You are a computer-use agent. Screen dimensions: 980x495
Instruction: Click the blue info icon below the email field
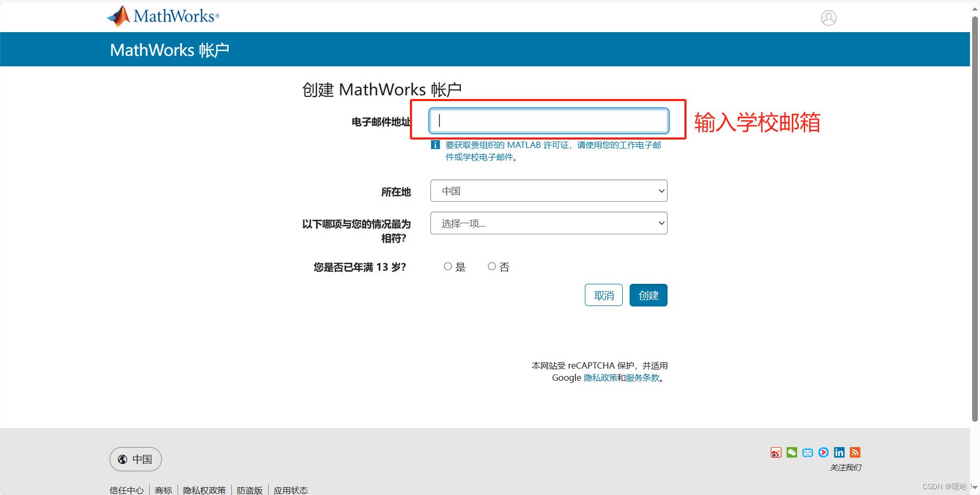435,144
